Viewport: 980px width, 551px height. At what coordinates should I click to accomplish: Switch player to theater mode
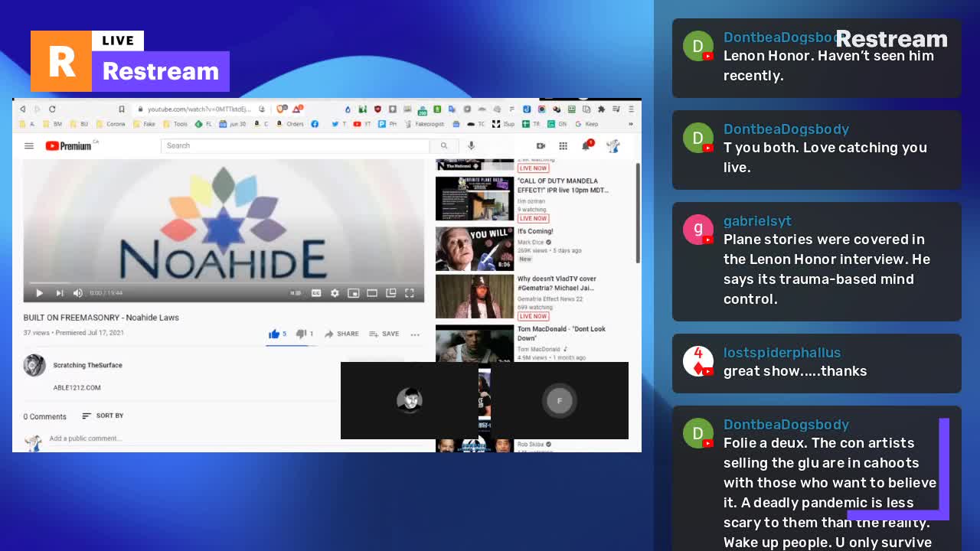pos(372,292)
